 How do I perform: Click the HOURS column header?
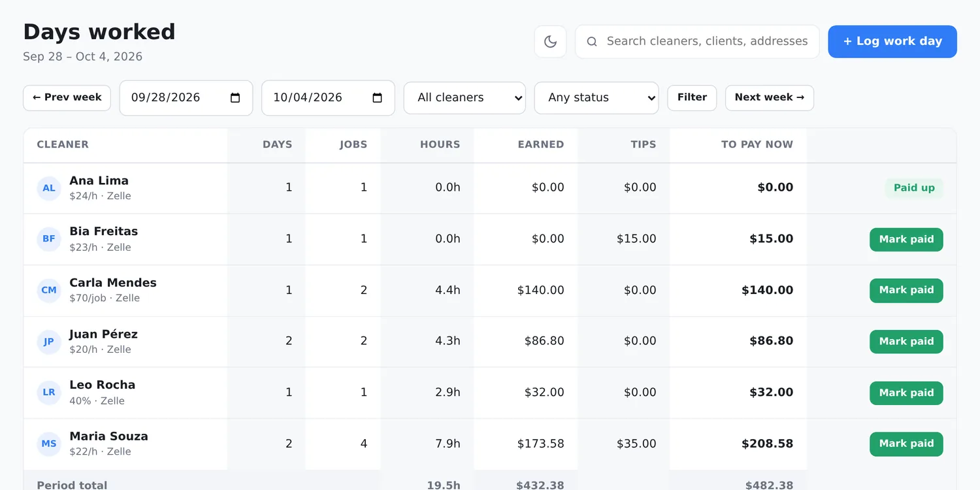(440, 145)
